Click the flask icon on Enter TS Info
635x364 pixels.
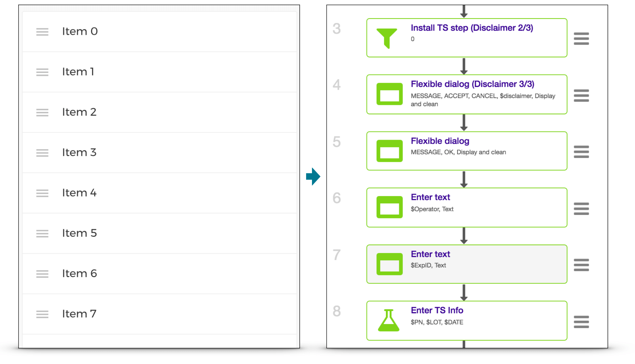(388, 320)
